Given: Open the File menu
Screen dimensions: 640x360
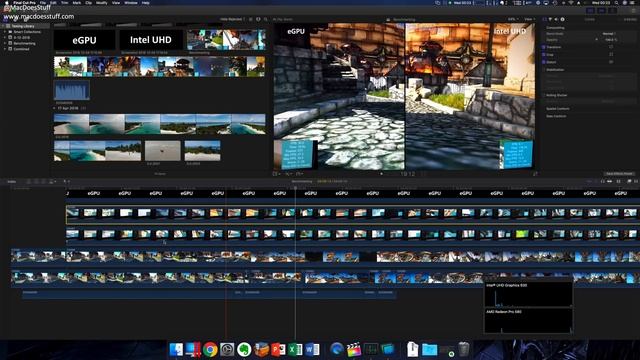Looking at the screenshot, I should [x=43, y=3].
